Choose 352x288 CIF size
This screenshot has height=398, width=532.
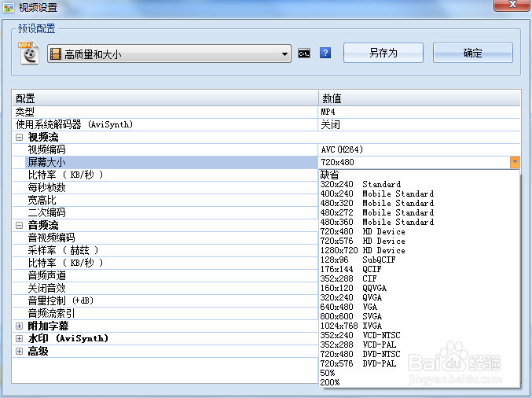pyautogui.click(x=419, y=278)
